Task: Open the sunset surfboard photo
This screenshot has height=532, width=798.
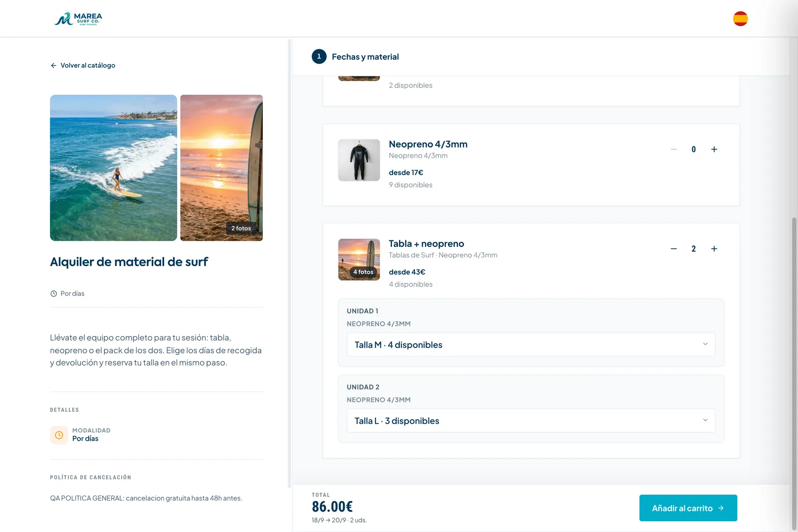Action: [221, 168]
